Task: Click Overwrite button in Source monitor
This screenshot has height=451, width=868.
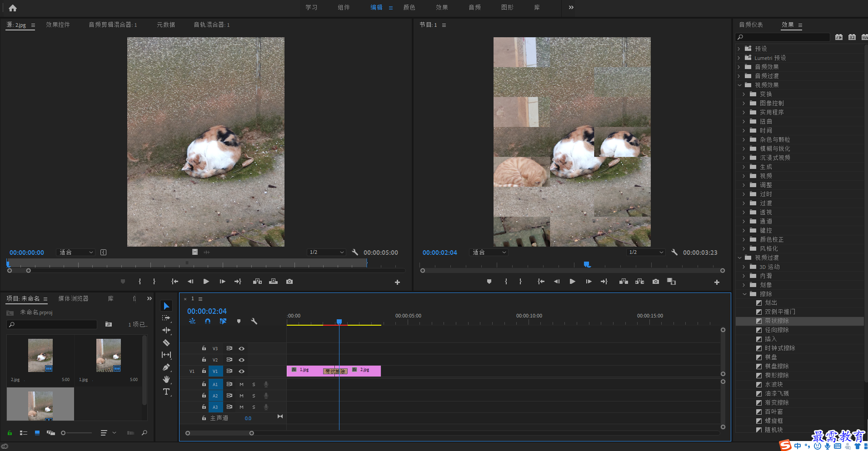Action: 273,282
